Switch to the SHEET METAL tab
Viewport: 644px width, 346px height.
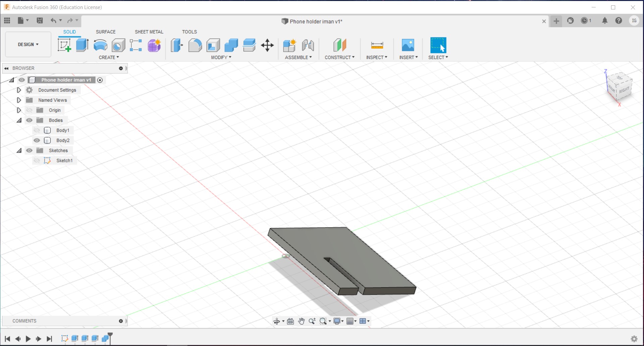click(x=149, y=32)
